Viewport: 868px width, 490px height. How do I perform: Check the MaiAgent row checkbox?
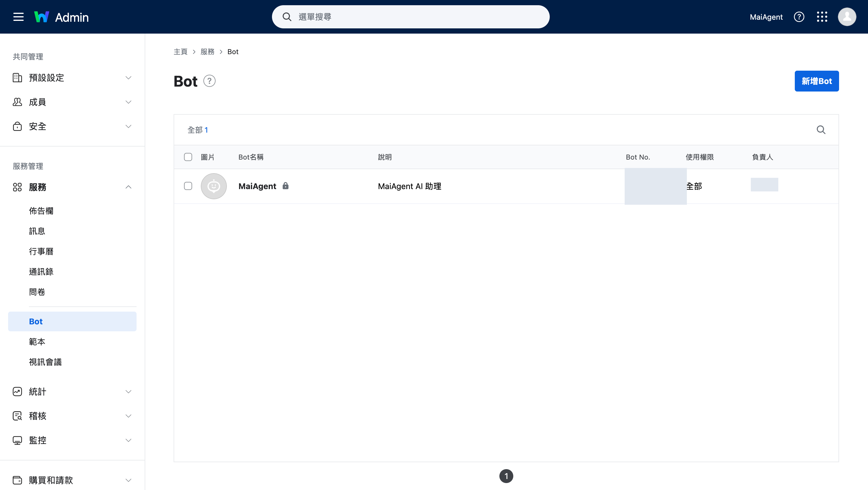click(x=188, y=186)
